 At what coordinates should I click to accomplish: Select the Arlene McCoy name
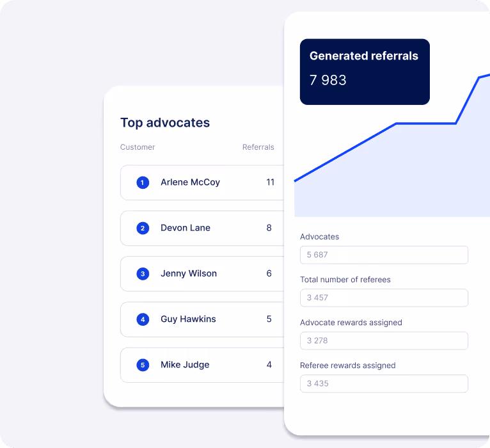click(x=190, y=182)
